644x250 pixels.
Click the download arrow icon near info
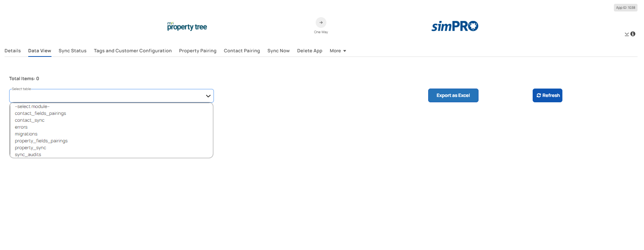(x=627, y=34)
